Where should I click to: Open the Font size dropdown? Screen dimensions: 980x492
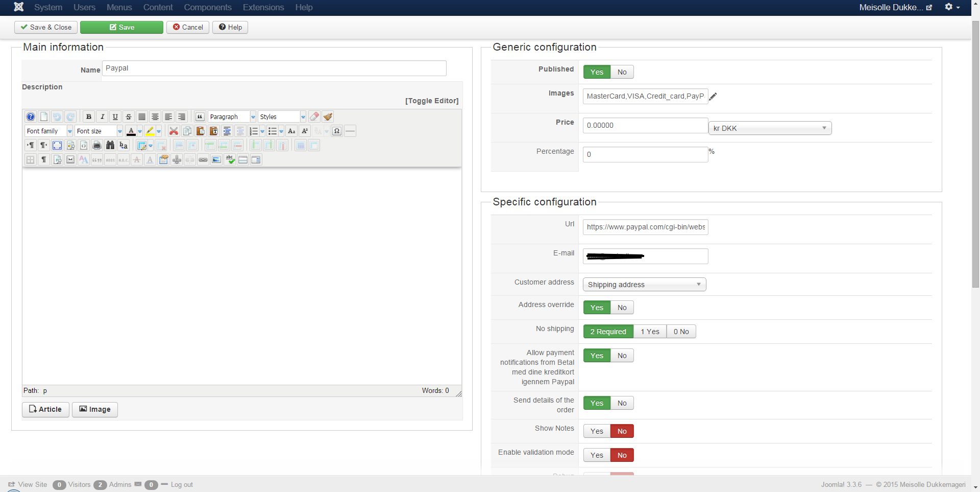(x=99, y=131)
